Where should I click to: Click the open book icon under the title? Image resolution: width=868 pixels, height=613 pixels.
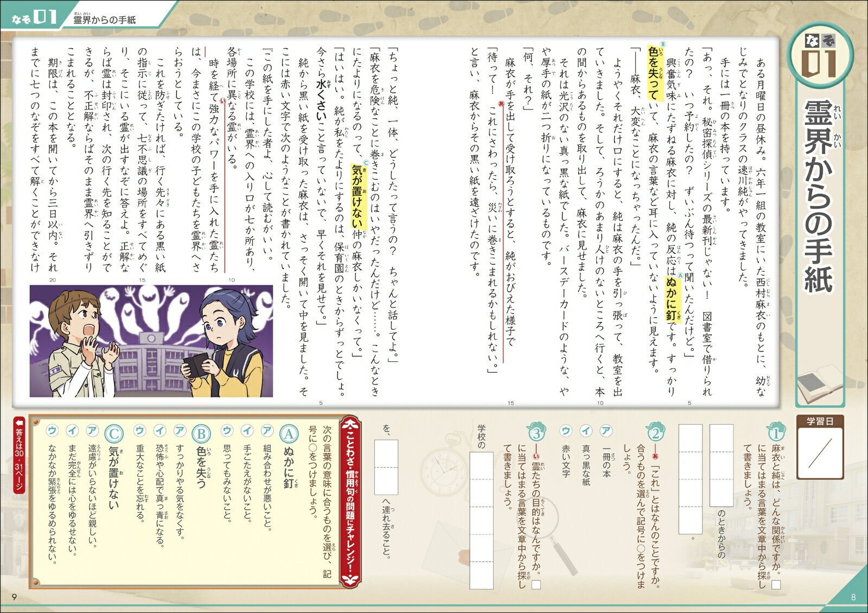point(820,384)
